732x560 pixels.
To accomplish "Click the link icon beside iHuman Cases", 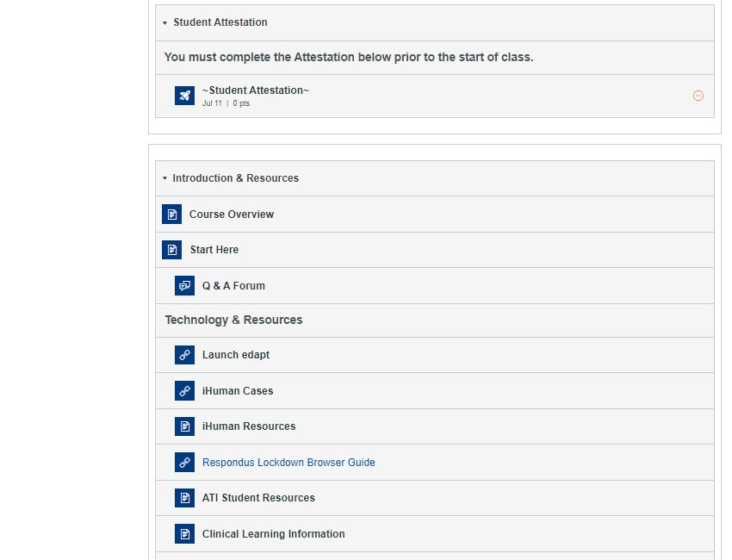I will (184, 390).
